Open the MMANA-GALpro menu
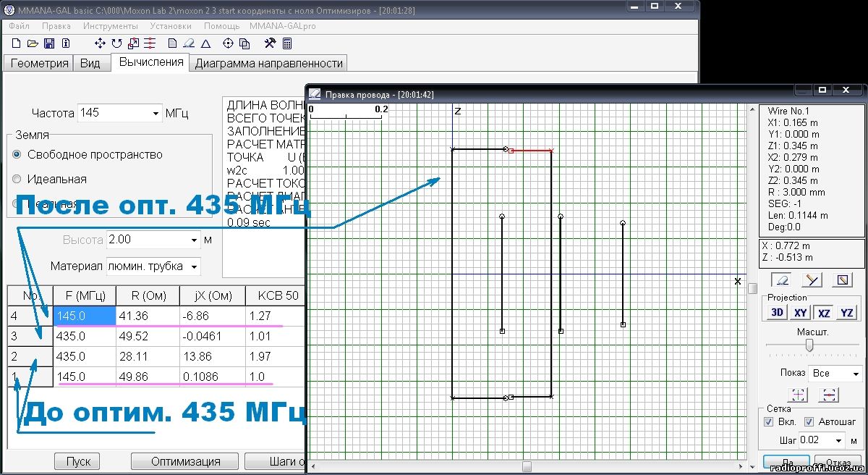The image size is (868, 475). click(283, 25)
